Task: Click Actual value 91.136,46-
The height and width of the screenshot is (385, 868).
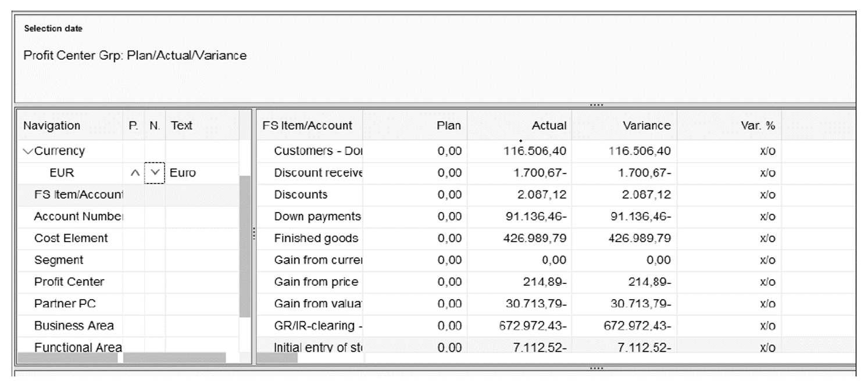Action: click(536, 217)
